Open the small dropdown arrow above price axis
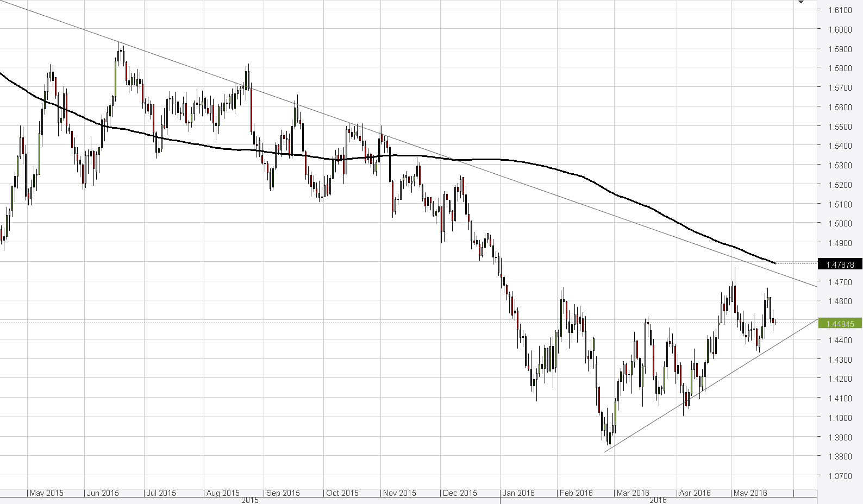Screen dimensions: 863x504 click(801, 3)
